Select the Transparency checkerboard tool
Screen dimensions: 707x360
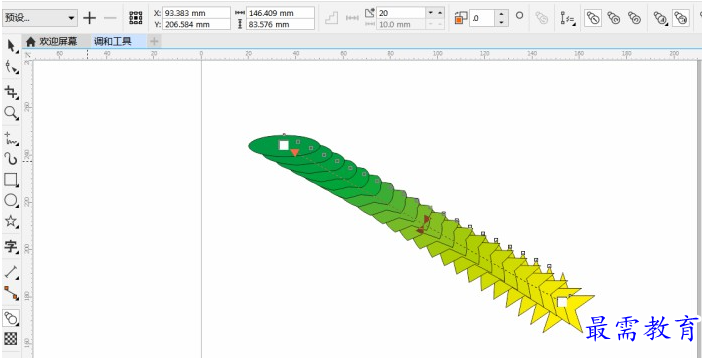(x=11, y=338)
